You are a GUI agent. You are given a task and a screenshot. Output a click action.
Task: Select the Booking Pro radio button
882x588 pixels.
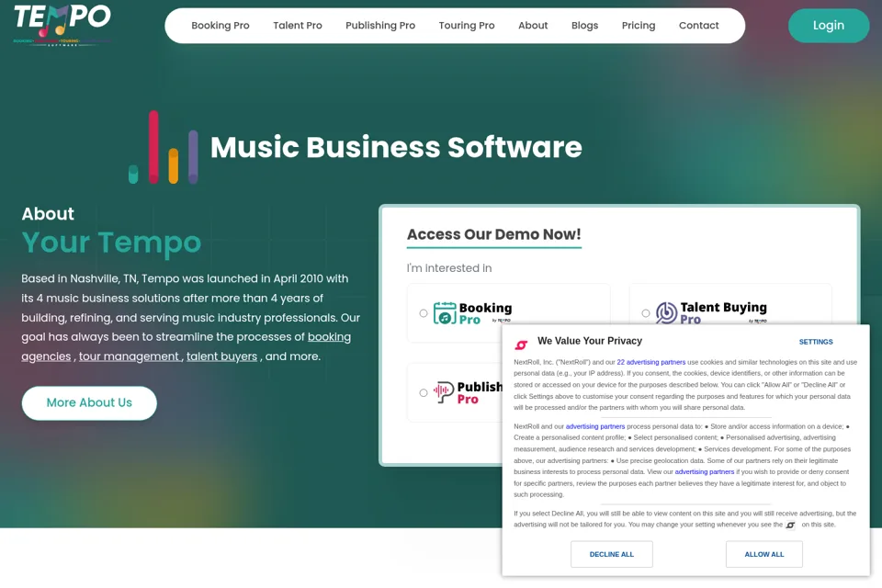[423, 313]
